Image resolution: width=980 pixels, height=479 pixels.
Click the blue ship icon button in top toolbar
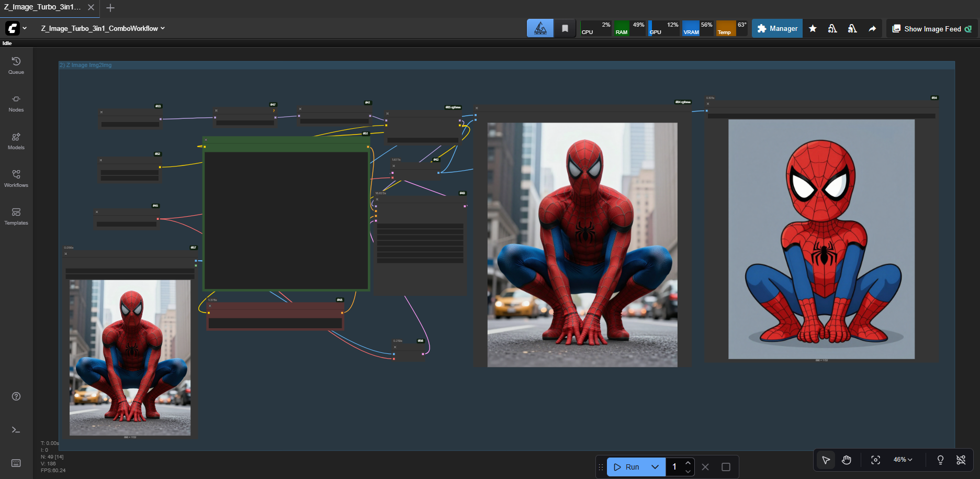540,28
